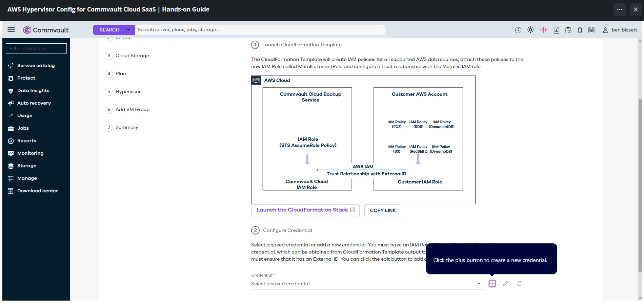Open Reports in the sidebar
This screenshot has width=644, height=306.
pyautogui.click(x=26, y=140)
